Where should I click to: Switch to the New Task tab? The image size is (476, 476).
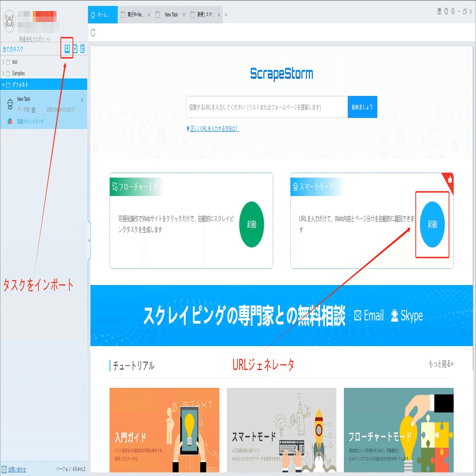(x=170, y=15)
